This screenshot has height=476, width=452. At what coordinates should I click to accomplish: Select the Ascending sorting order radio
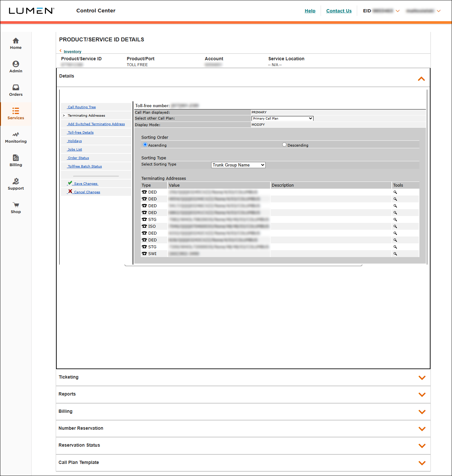(145, 144)
